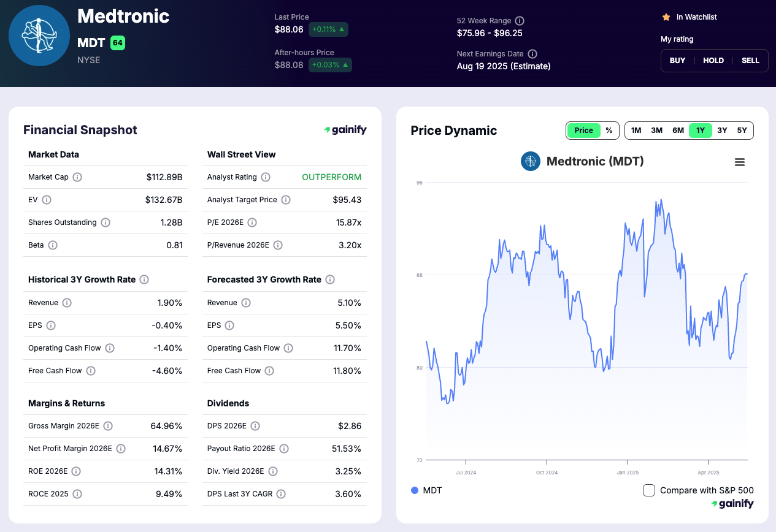Click OUTPERFORM analyst rating value

click(332, 177)
